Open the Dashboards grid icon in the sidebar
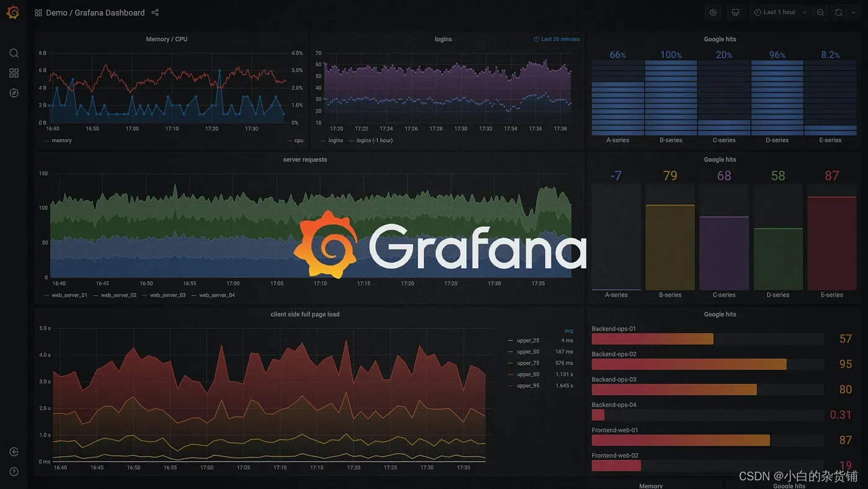The width and height of the screenshot is (868, 489). tap(14, 73)
